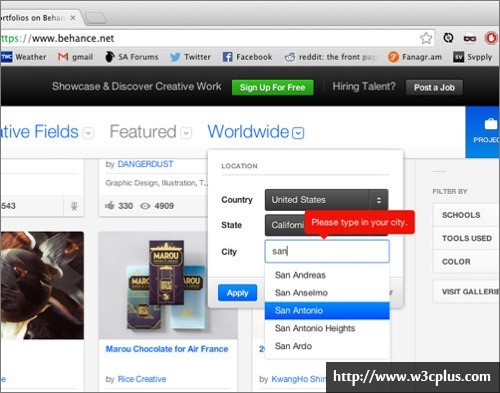Open the gmail bookmark
This screenshot has height=393, width=500.
tap(76, 57)
